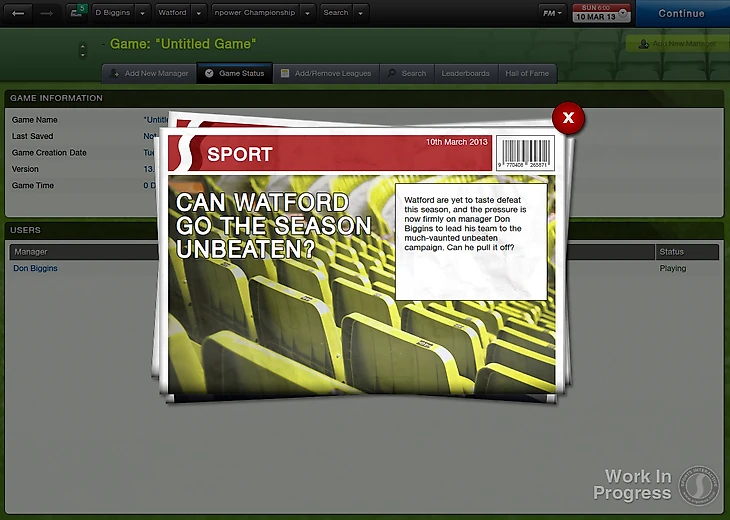730x520 pixels.
Task: Click the green Add New Manager button
Action: [677, 44]
